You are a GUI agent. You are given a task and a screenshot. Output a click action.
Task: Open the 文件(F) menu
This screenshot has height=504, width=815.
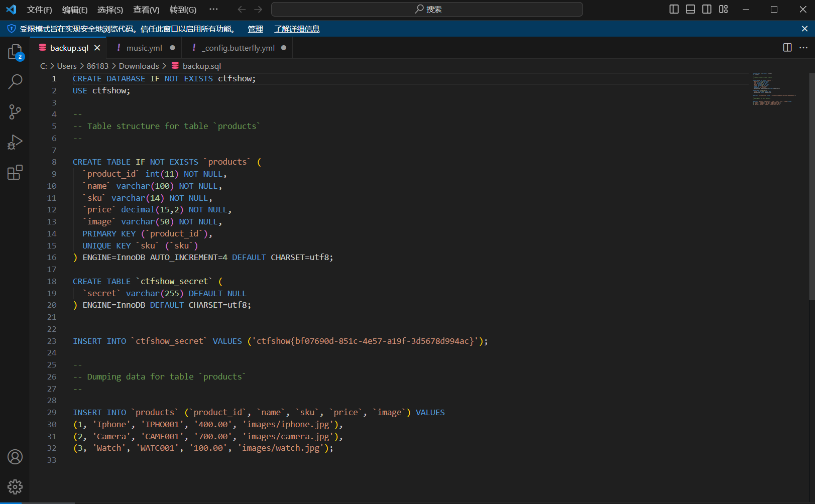click(x=39, y=10)
